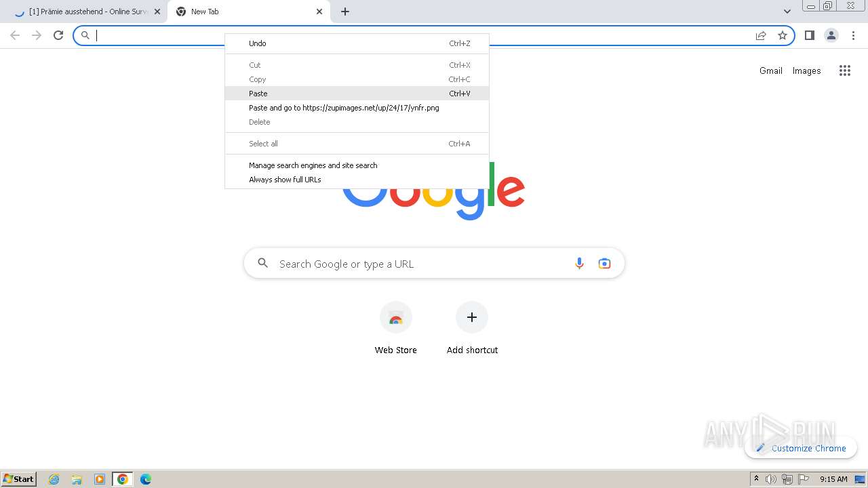Click the Customize Chrome button
The height and width of the screenshot is (488, 868).
(801, 448)
